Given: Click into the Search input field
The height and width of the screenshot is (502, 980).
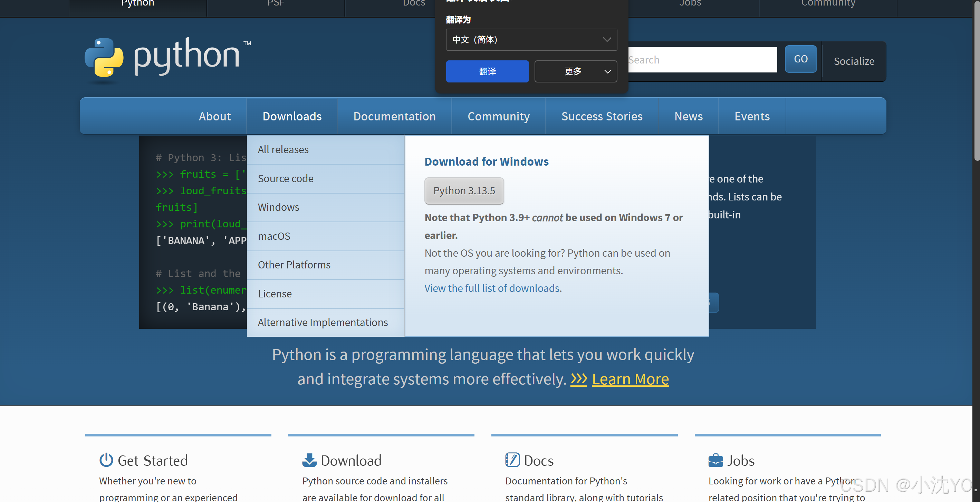Looking at the screenshot, I should tap(702, 60).
